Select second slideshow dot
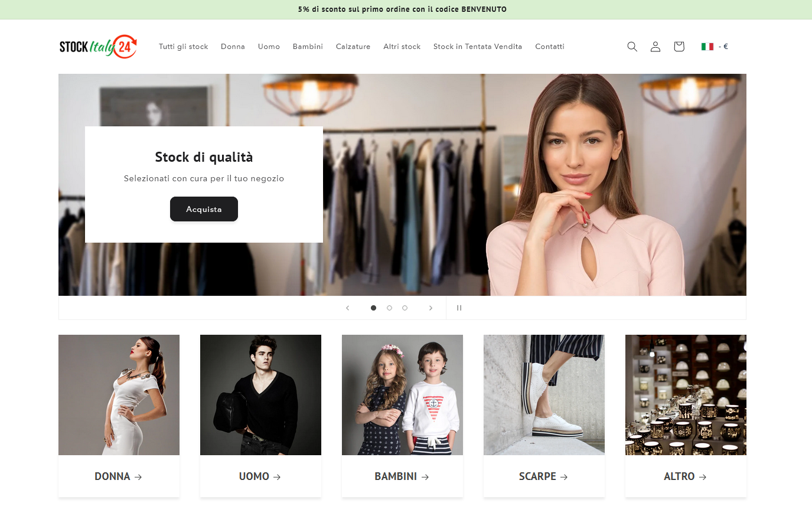Screen dimensions: 812x516 click(x=389, y=308)
